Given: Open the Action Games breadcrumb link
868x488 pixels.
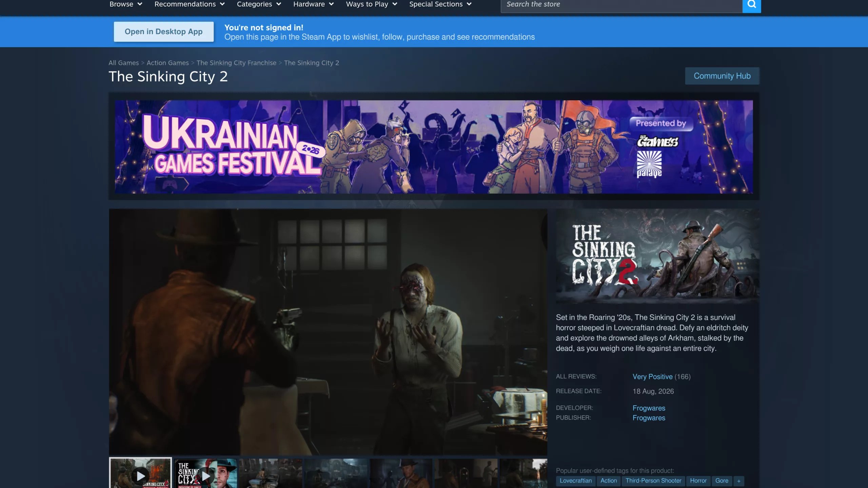Looking at the screenshot, I should click(167, 63).
